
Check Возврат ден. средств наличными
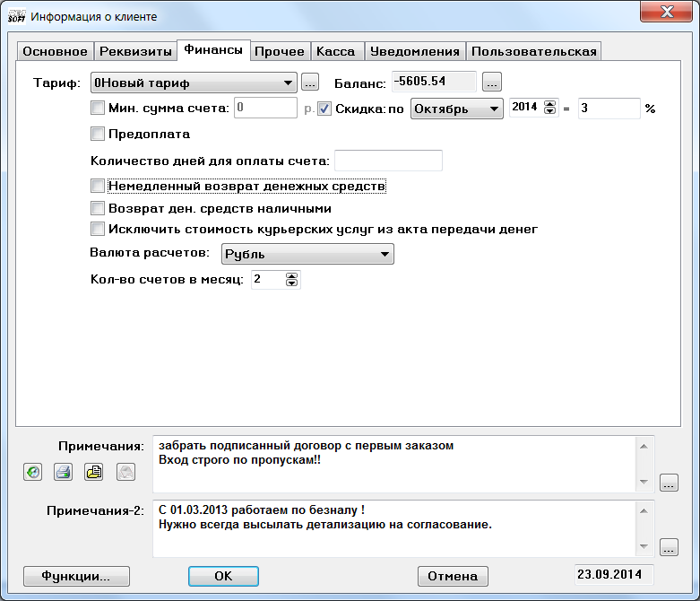point(98,208)
